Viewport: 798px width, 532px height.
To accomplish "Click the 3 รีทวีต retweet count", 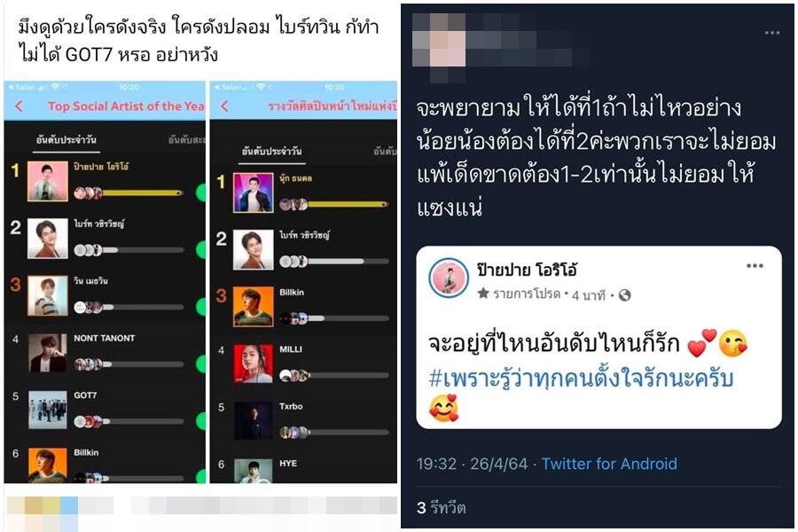I will click(x=441, y=507).
